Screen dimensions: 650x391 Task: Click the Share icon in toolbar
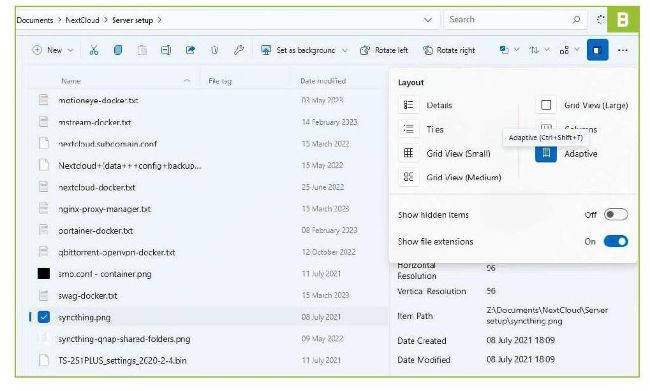point(190,51)
